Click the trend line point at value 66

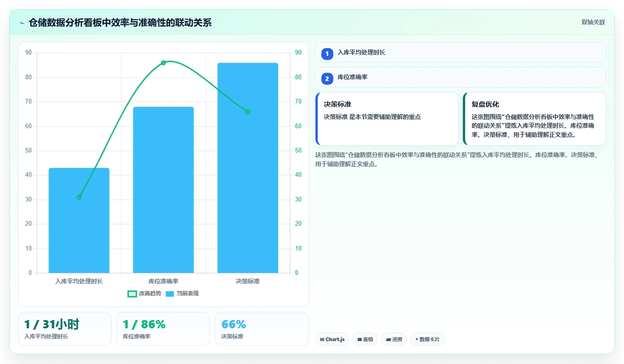coord(248,112)
